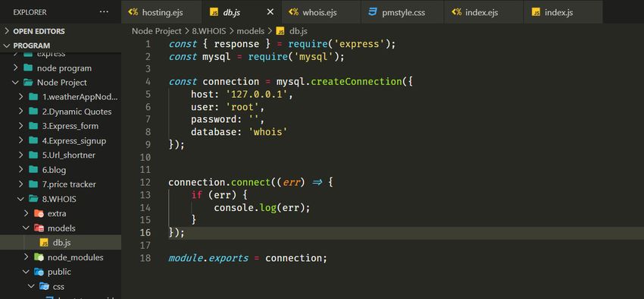Collapse the 8.WHOIS folder chevron

click(x=21, y=199)
